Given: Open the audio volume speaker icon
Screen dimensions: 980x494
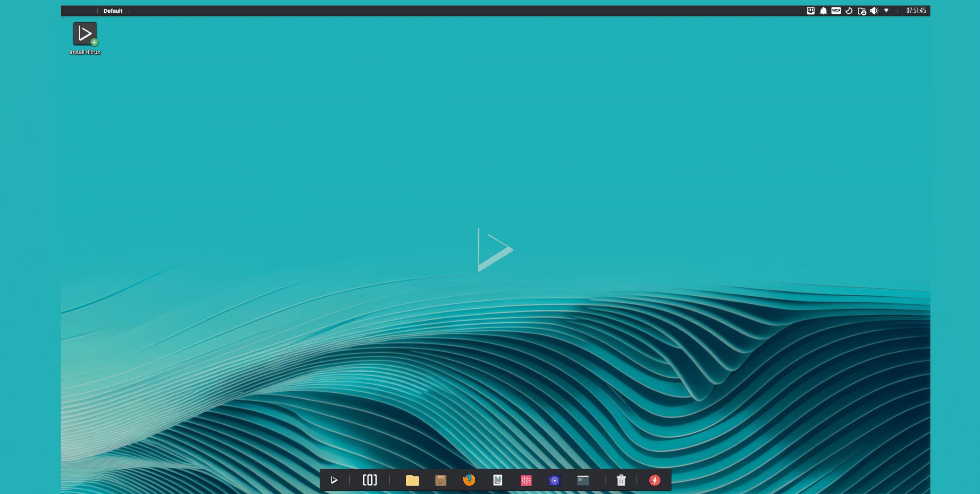Looking at the screenshot, I should (x=874, y=11).
